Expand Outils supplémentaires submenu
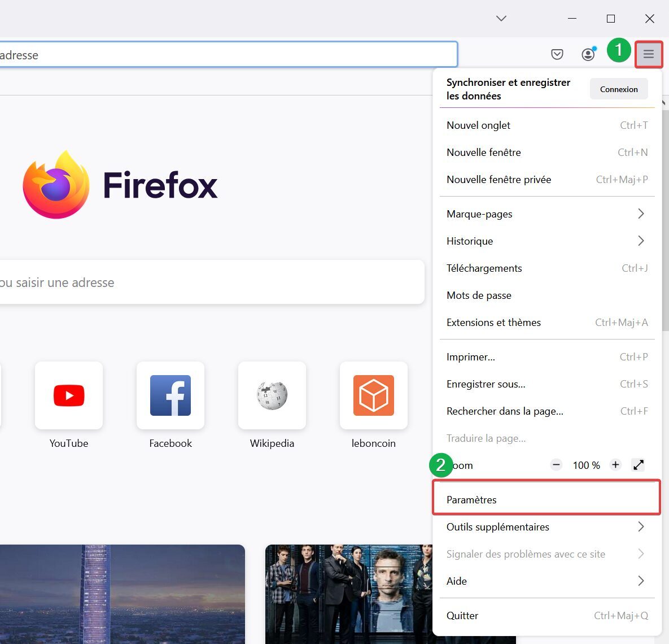 tap(547, 526)
